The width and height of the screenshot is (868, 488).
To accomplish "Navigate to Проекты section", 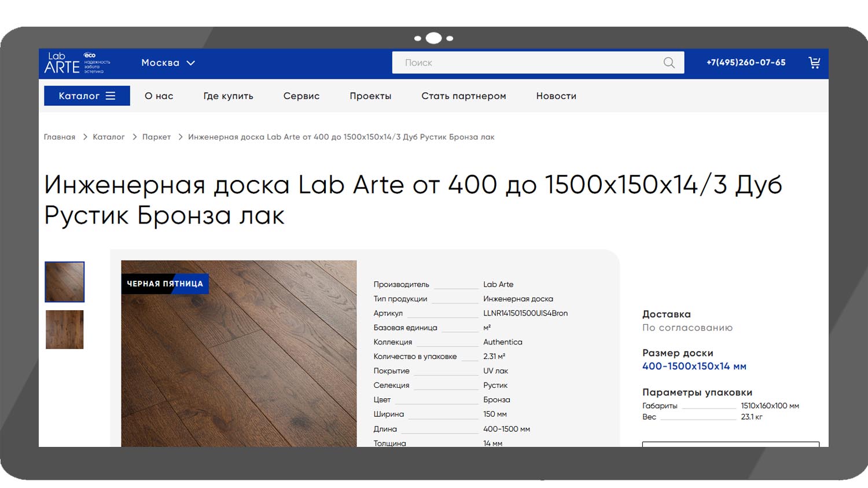I will tap(370, 96).
